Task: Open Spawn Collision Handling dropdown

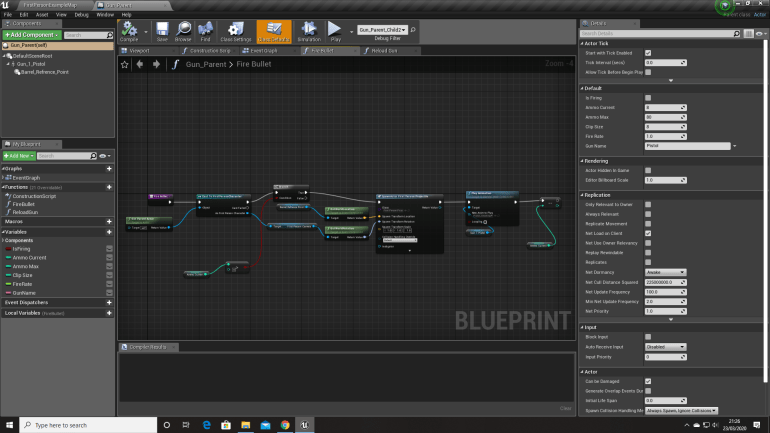Action: pos(681,410)
